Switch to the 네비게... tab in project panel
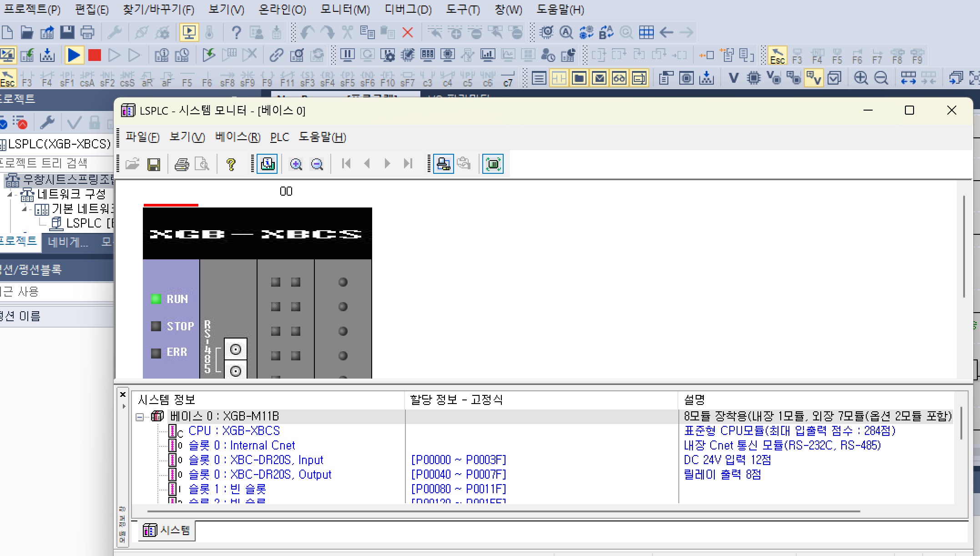Screen dimensions: 980x556 (x=68, y=242)
